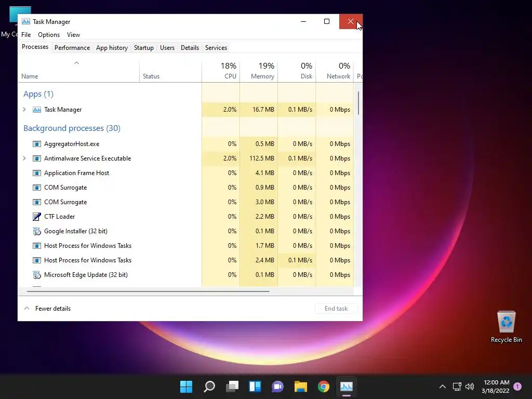This screenshot has width=532, height=399.
Task: Open Task View from the taskbar
Action: [x=232, y=387]
